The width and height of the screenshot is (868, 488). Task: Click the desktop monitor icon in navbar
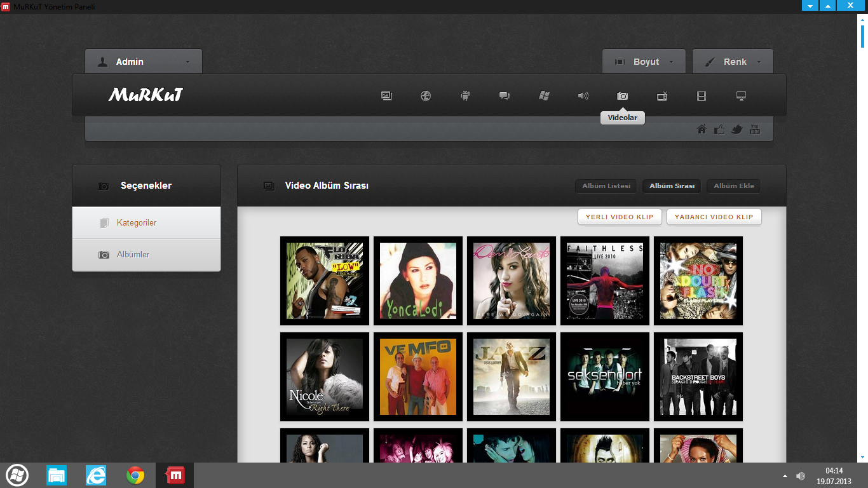(741, 96)
